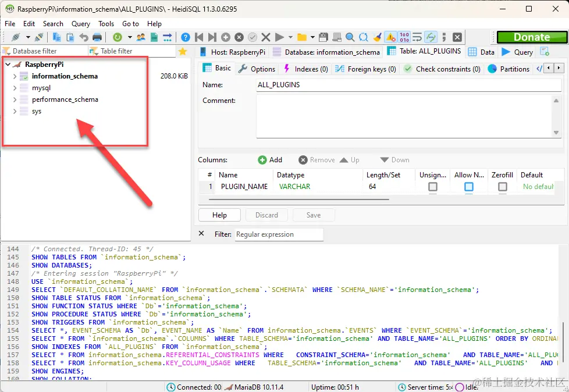The width and height of the screenshot is (569, 392).
Task: Jump to the first row icon
Action: click(x=199, y=37)
